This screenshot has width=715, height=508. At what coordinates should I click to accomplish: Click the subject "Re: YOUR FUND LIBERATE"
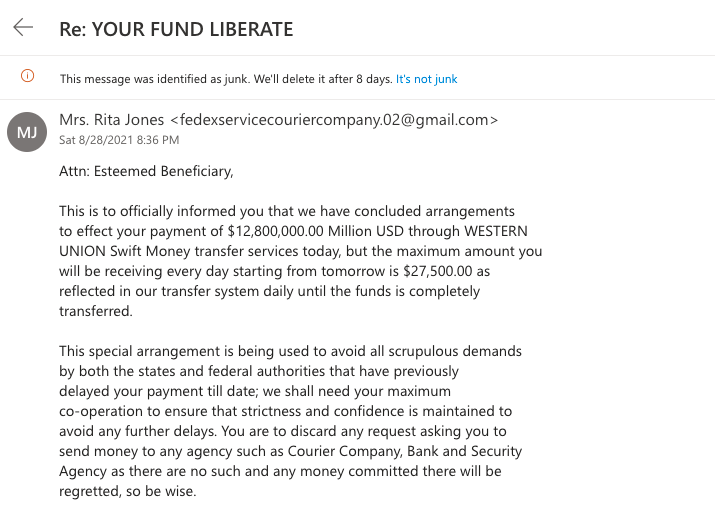[x=176, y=29]
